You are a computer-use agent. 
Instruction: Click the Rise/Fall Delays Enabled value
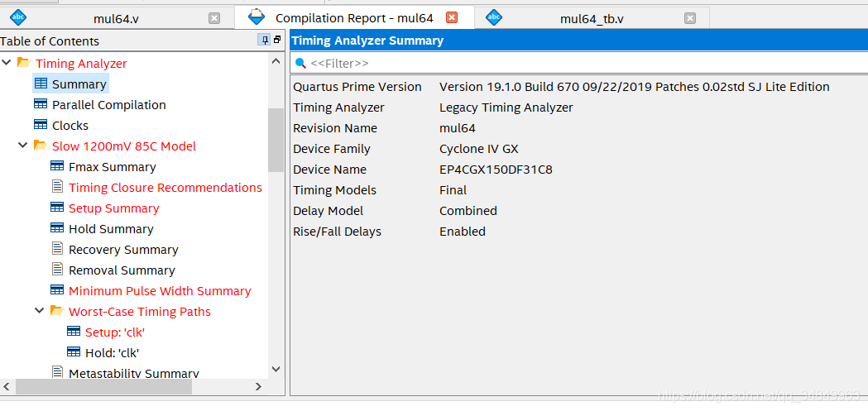pyautogui.click(x=463, y=232)
